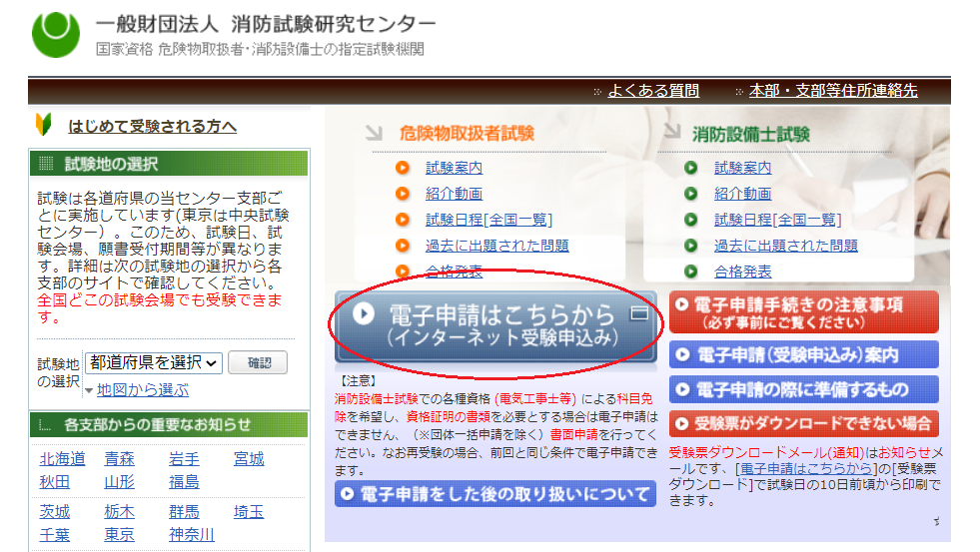Click green bullet beside fire equipment 紹介動画
The height and width of the screenshot is (552, 980).
690,194
